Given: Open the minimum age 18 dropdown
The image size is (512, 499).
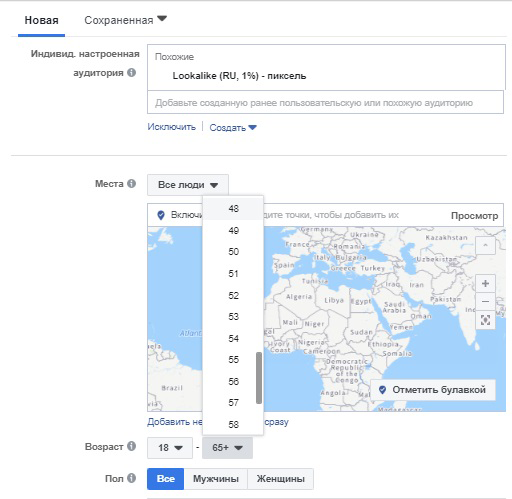Looking at the screenshot, I should click(170, 448).
